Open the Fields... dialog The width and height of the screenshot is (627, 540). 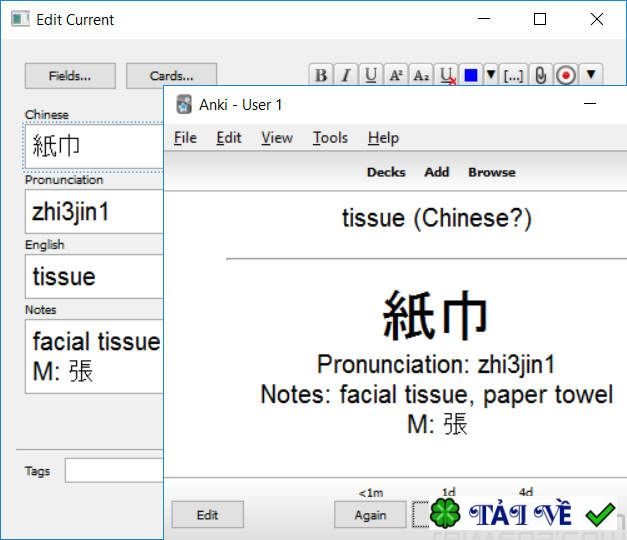(70, 76)
